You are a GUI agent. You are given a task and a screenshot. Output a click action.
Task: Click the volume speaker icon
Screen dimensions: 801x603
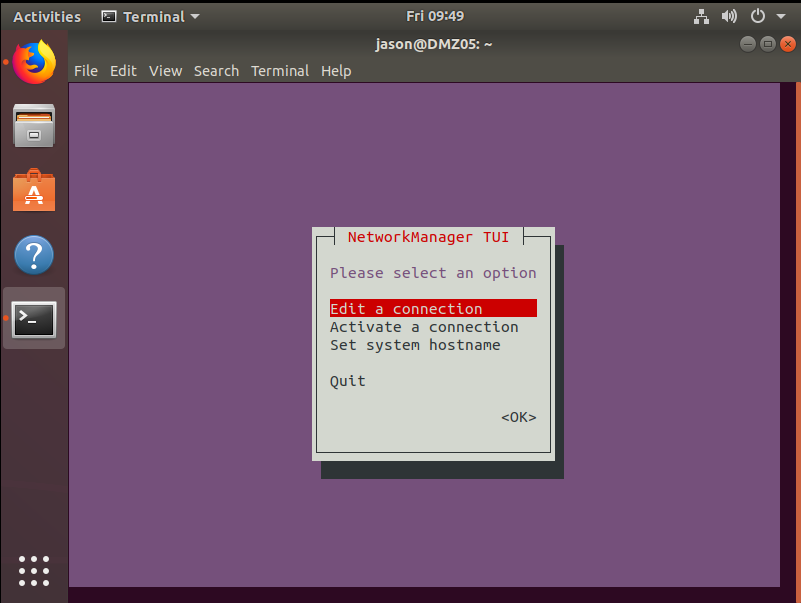tap(729, 16)
